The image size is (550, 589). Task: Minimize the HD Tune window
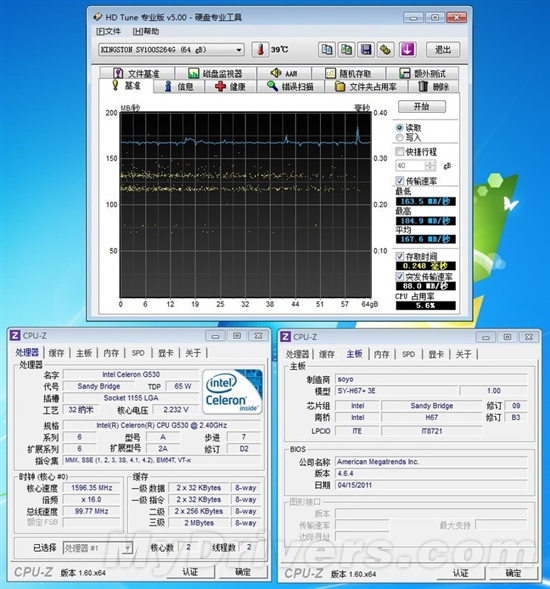click(x=413, y=17)
